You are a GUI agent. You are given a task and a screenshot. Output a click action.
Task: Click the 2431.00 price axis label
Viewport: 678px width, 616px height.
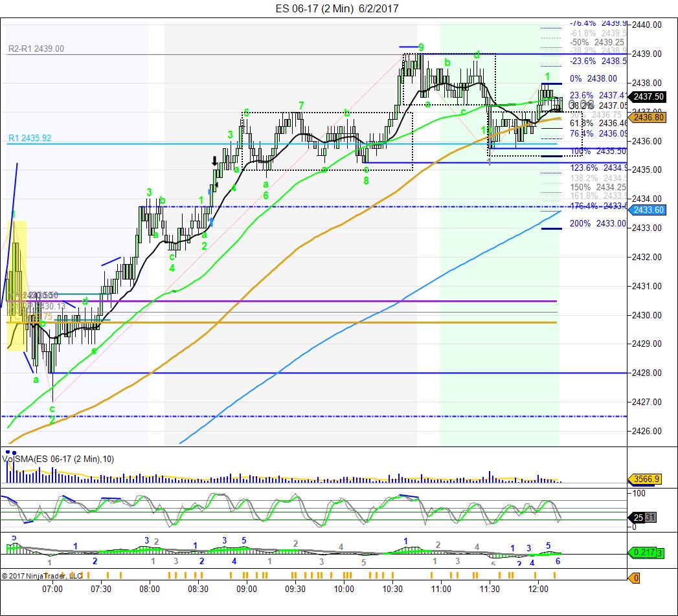[x=646, y=286]
